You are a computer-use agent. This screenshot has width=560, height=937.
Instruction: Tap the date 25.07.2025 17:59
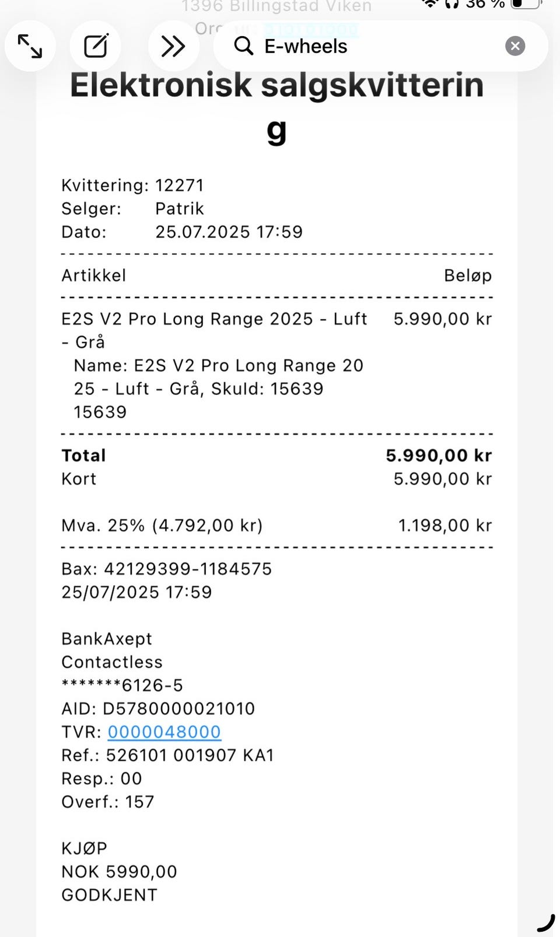[x=229, y=232]
